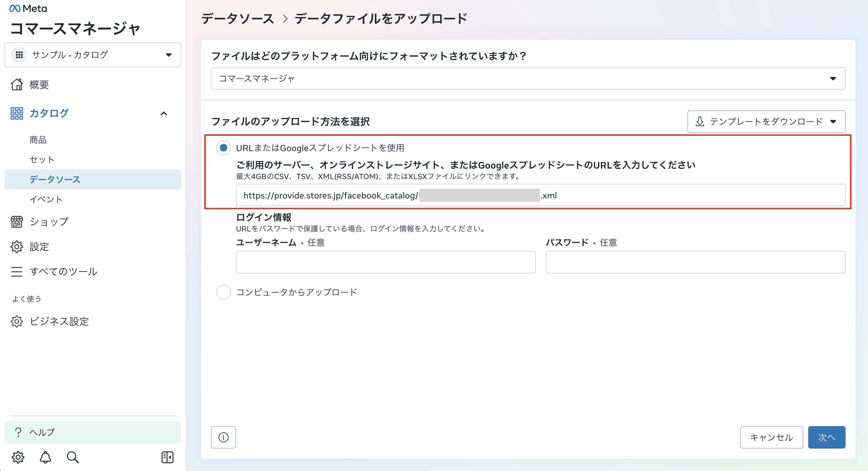Image resolution: width=868 pixels, height=471 pixels.
Task: Open the ショップ section via its shop icon
Action: [17, 221]
